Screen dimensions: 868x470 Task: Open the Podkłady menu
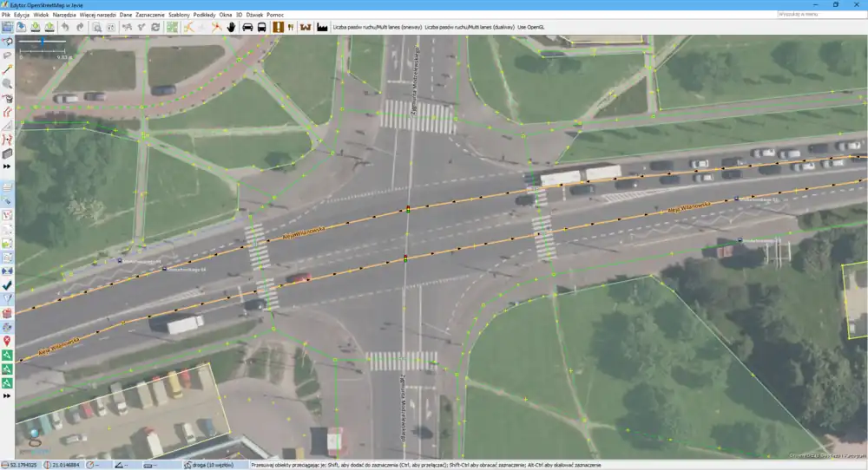[x=205, y=16]
